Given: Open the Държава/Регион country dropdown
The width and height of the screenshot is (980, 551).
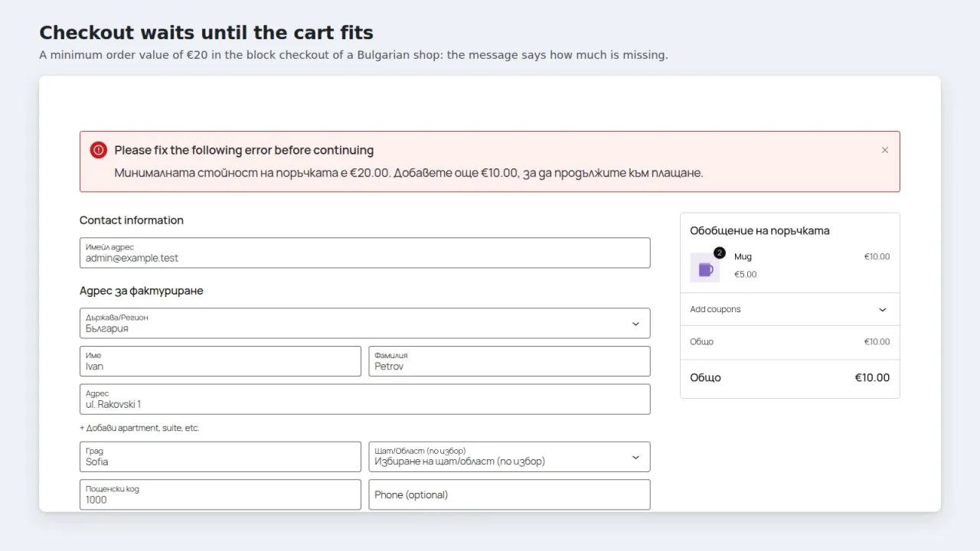Looking at the screenshot, I should point(365,323).
